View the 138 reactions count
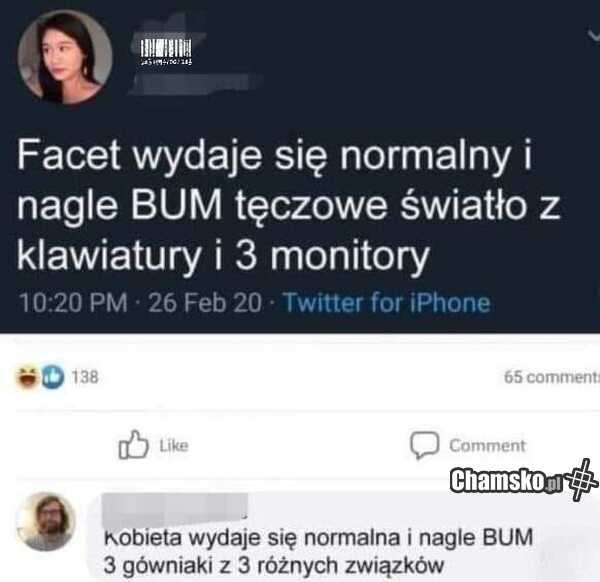Image resolution: width=600 pixels, height=582 pixels. pos(85,377)
